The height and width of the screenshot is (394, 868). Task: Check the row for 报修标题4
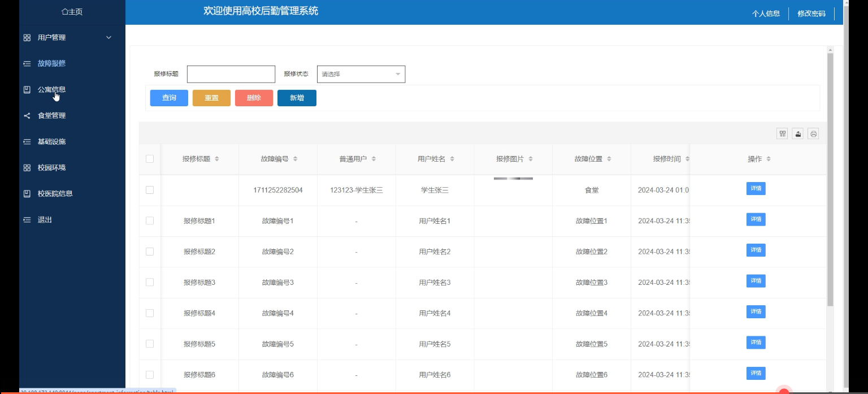click(150, 313)
